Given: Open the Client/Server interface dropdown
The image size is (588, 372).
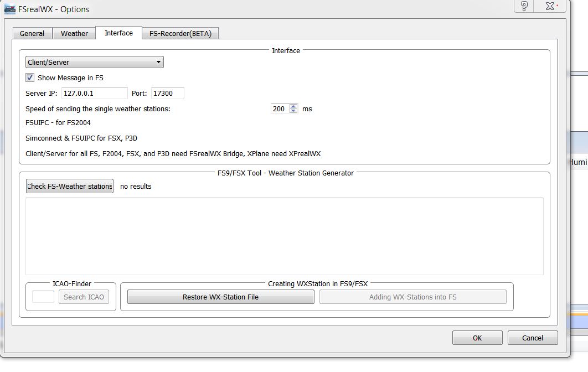Looking at the screenshot, I should tap(95, 62).
